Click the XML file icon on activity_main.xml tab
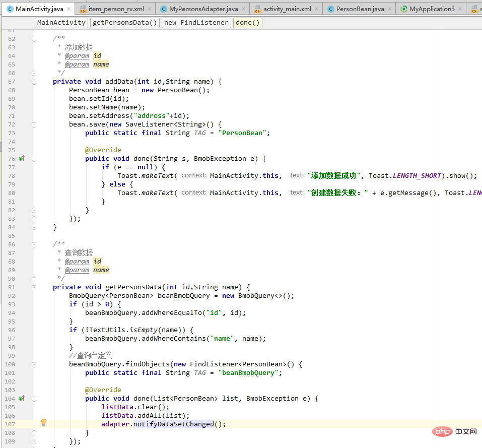The width and height of the screenshot is (482, 448). click(257, 9)
